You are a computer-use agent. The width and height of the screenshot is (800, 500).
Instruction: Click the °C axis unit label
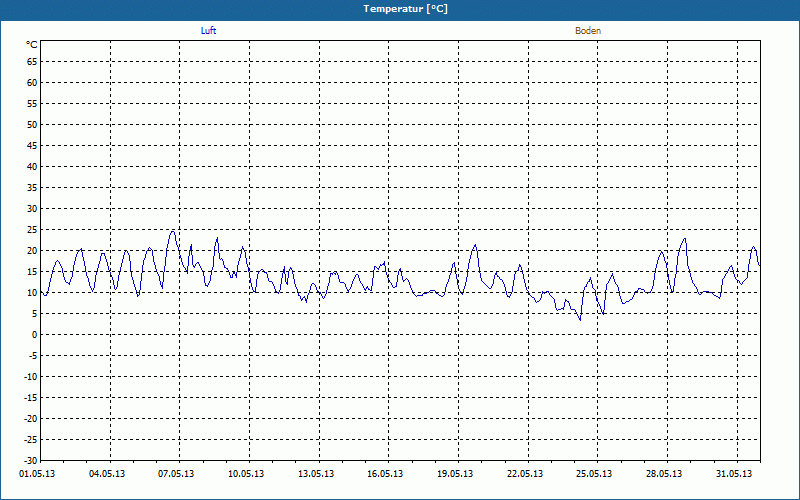32,45
